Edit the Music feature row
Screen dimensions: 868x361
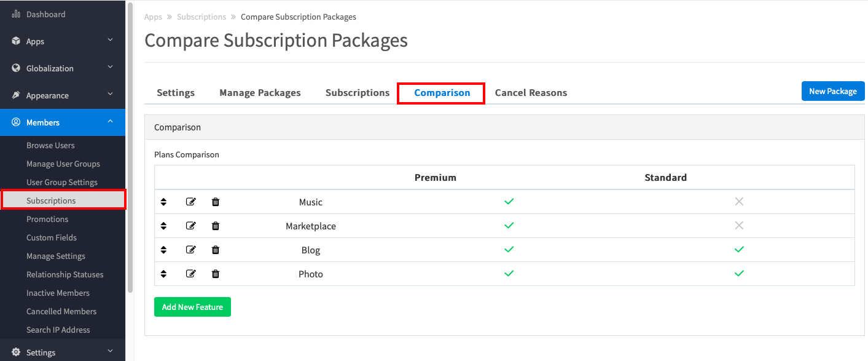[190, 202]
